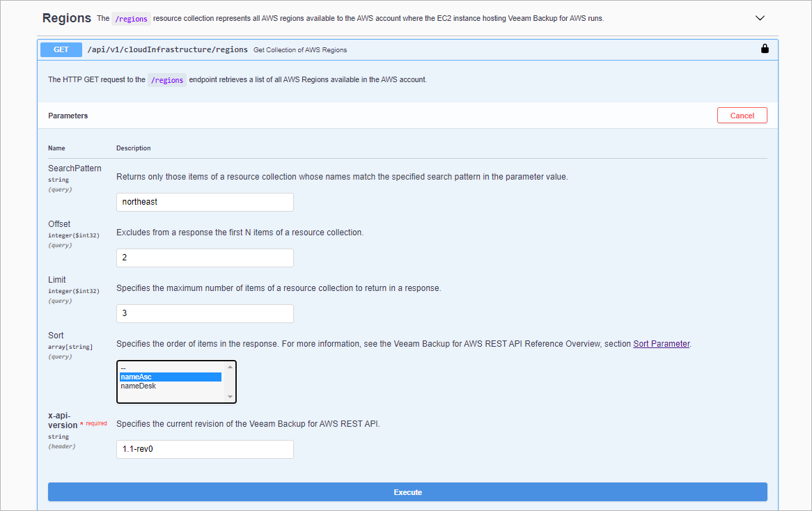Click the GET method badge
The width and height of the screenshot is (812, 511).
(x=61, y=49)
